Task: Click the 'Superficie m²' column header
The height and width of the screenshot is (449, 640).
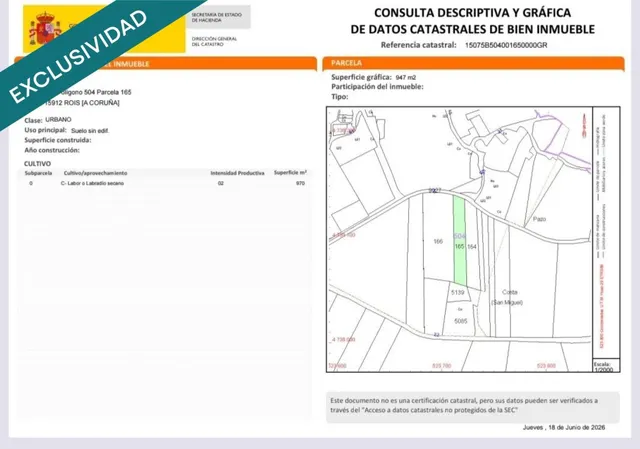Action: coord(290,173)
